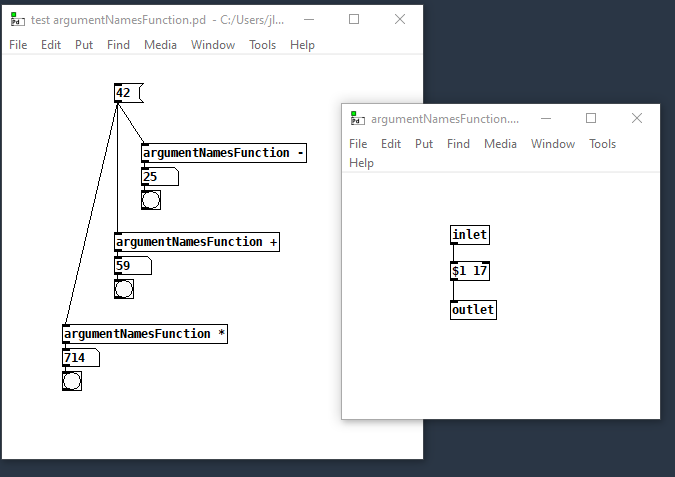Viewport: 675px width, 477px height.
Task: Select the 'argumentNamesFunction -' object
Action: point(224,153)
